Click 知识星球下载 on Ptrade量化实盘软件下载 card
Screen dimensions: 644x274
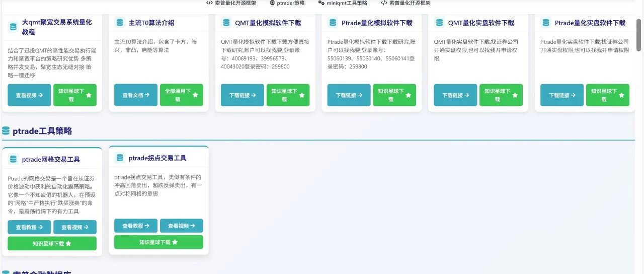(608, 95)
